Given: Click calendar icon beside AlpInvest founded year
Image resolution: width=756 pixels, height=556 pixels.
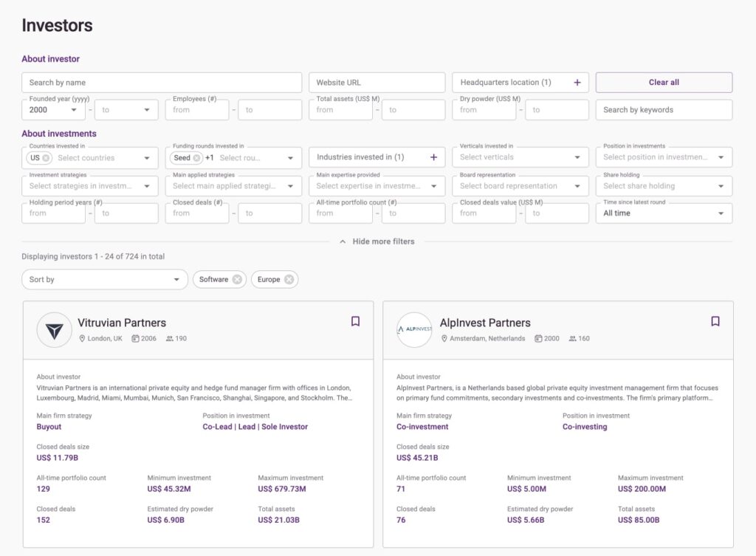Looking at the screenshot, I should [538, 338].
